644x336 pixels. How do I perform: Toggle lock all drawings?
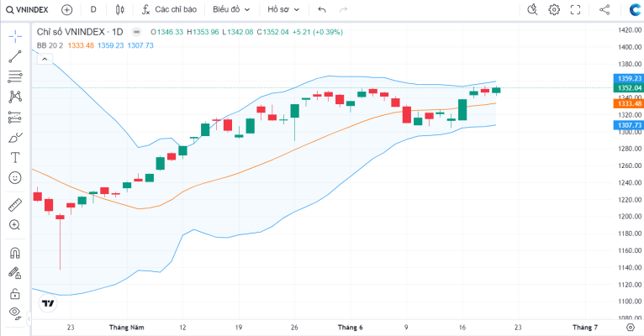coord(15,293)
